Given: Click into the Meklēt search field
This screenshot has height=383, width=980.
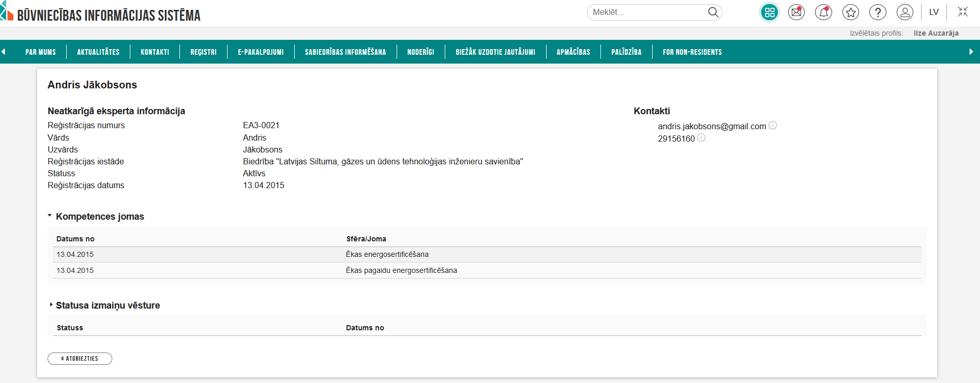Looking at the screenshot, I should click(x=648, y=12).
